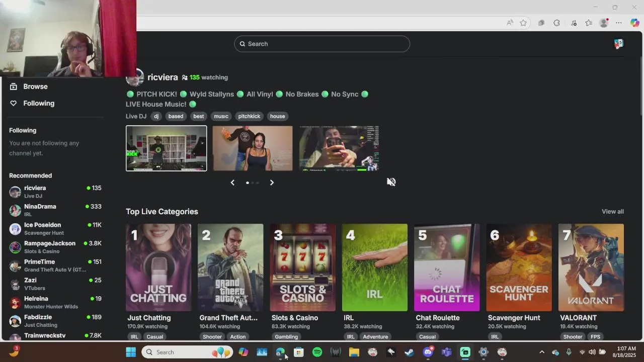Open Fabdizzle in Recommended list
This screenshot has height=362, width=644.
55,321
